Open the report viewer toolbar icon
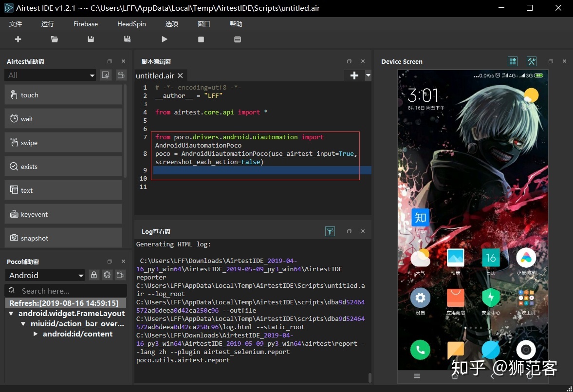573x392 pixels. coord(238,39)
